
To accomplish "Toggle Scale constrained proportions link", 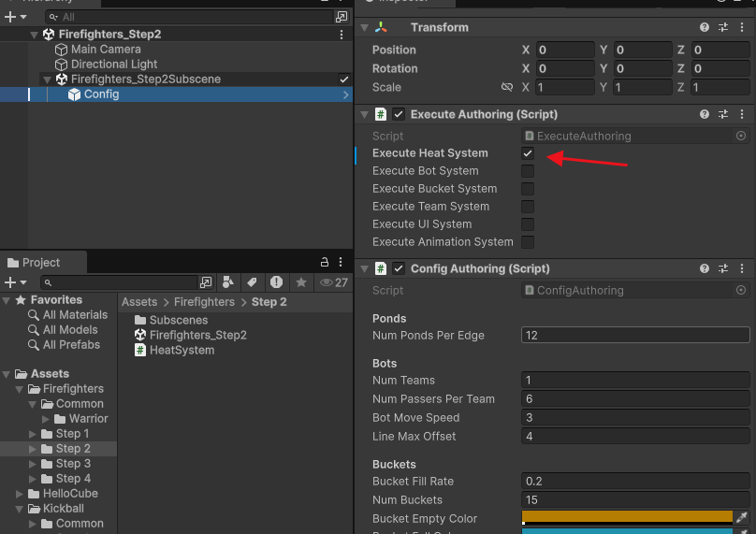I will 507,87.
